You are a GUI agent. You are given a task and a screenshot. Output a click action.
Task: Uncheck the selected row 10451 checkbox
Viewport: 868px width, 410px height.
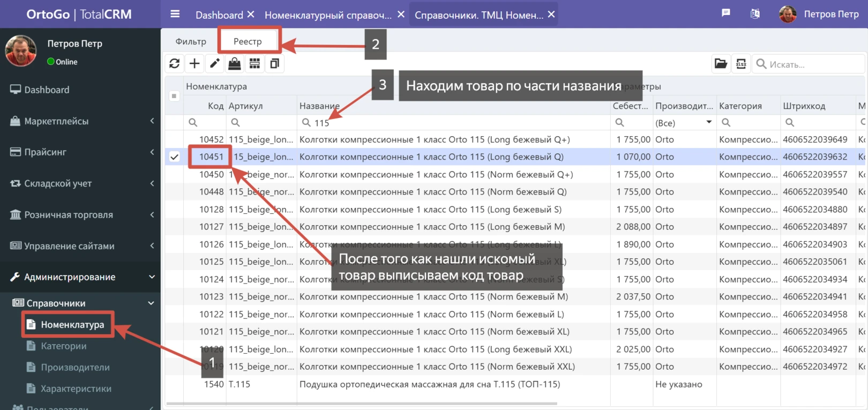click(174, 157)
